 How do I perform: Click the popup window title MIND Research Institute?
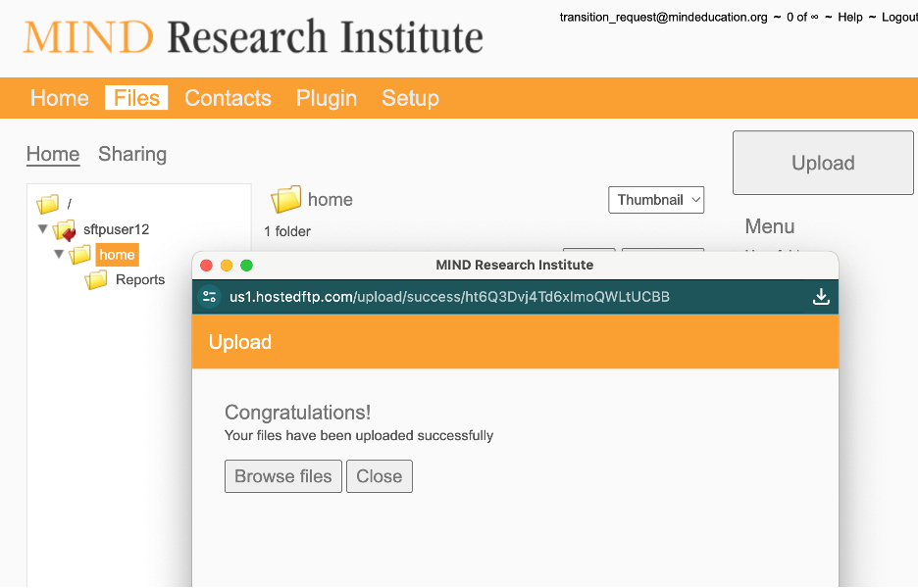click(x=514, y=265)
